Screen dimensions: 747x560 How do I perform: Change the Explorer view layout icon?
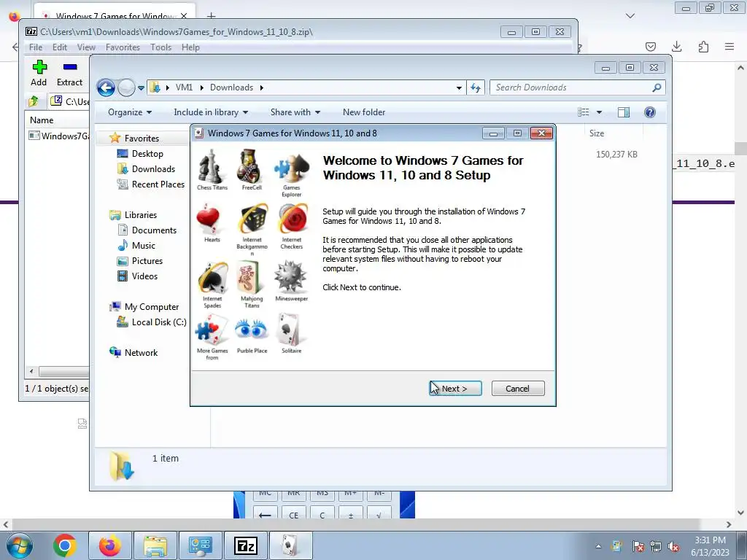click(x=583, y=112)
